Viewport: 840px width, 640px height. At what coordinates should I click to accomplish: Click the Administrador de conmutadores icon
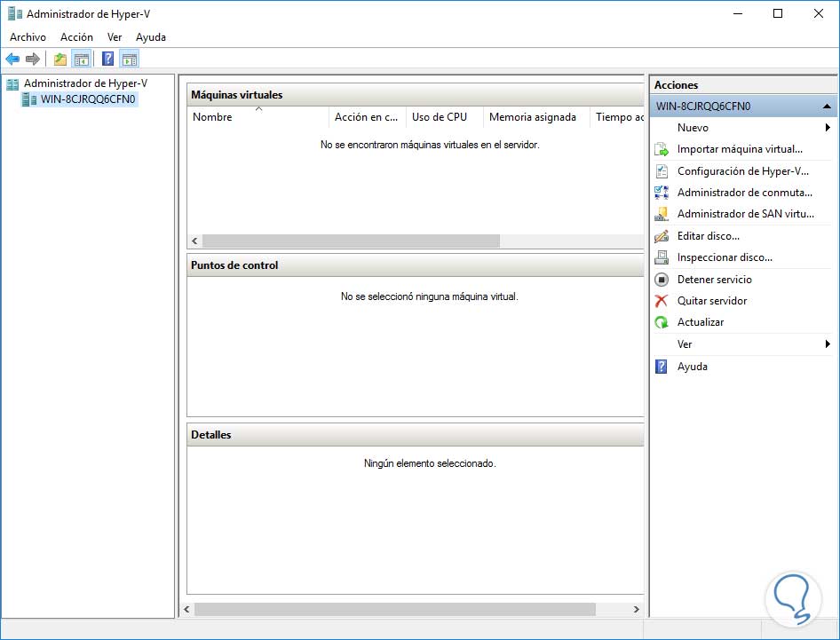click(662, 193)
